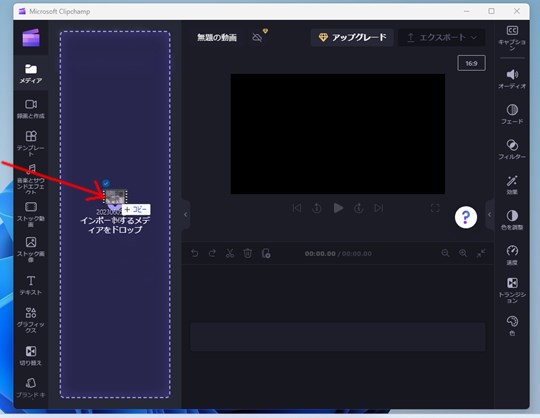Change the 16:9 aspect ratio
Image resolution: width=540 pixels, height=418 pixels.
[x=471, y=63]
